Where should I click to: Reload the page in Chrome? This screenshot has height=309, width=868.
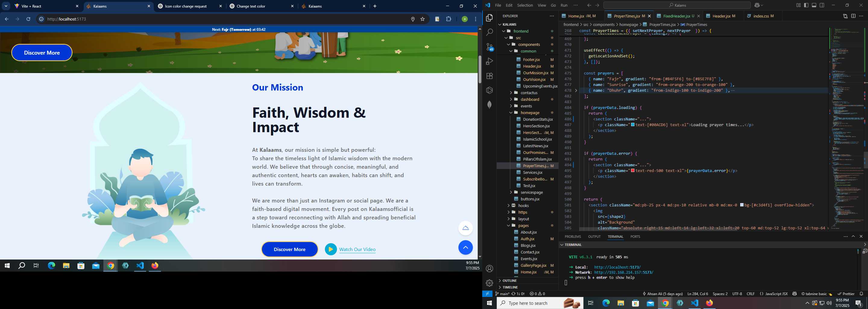[x=28, y=19]
